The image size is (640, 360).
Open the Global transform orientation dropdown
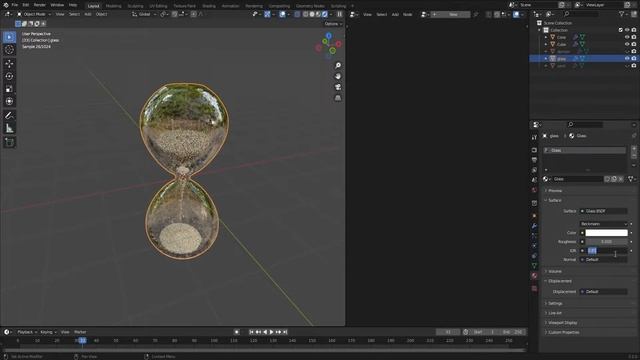[x=144, y=14]
